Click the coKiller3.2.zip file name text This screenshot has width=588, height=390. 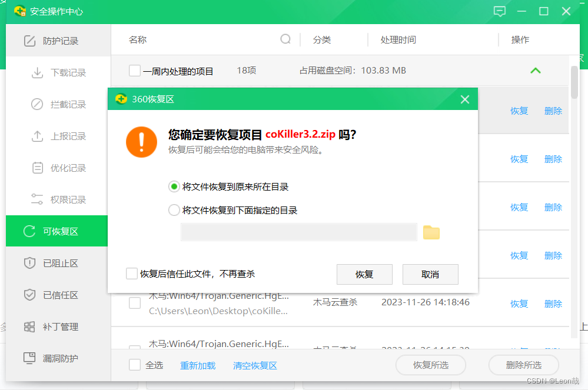coord(300,134)
